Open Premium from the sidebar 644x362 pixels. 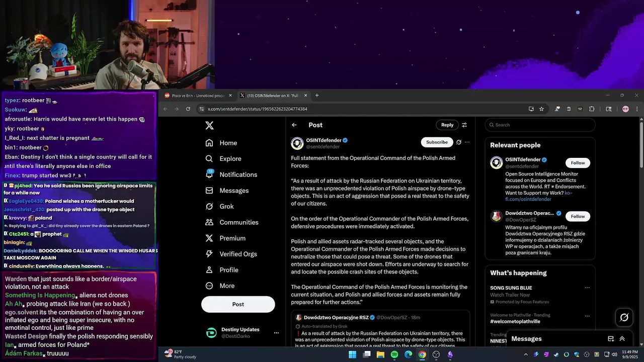click(225, 238)
